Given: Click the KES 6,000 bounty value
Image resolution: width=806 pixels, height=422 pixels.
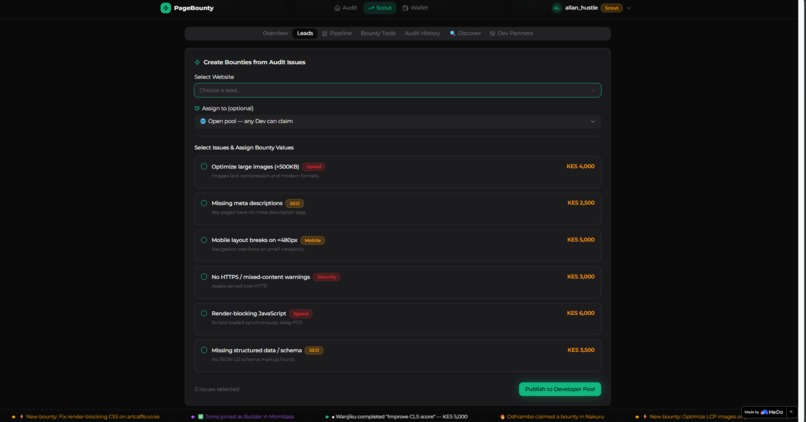Looking at the screenshot, I should pos(580,313).
